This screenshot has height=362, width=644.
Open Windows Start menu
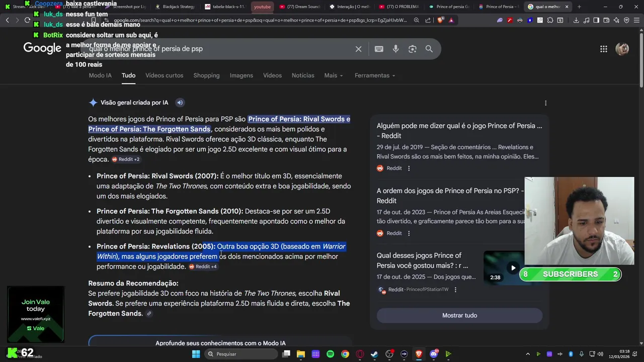pos(196,354)
